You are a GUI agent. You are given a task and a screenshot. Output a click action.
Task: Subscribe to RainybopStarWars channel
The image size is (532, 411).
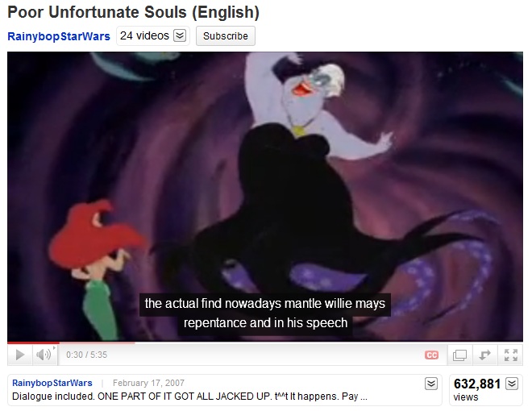coord(226,35)
